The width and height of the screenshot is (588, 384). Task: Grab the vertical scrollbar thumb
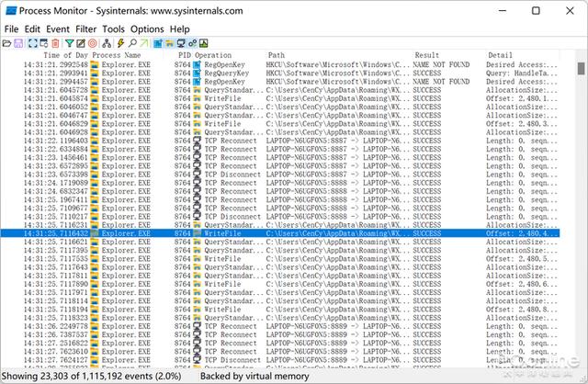pos(581,69)
